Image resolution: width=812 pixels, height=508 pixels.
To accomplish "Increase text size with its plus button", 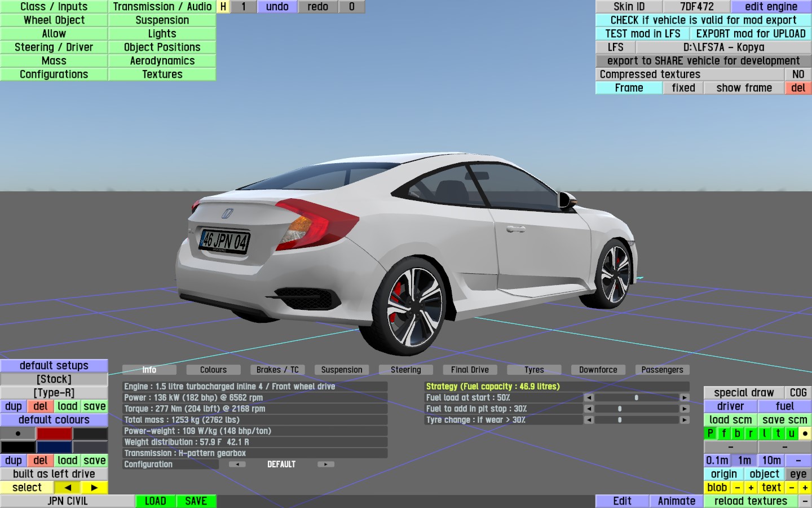I will click(805, 488).
